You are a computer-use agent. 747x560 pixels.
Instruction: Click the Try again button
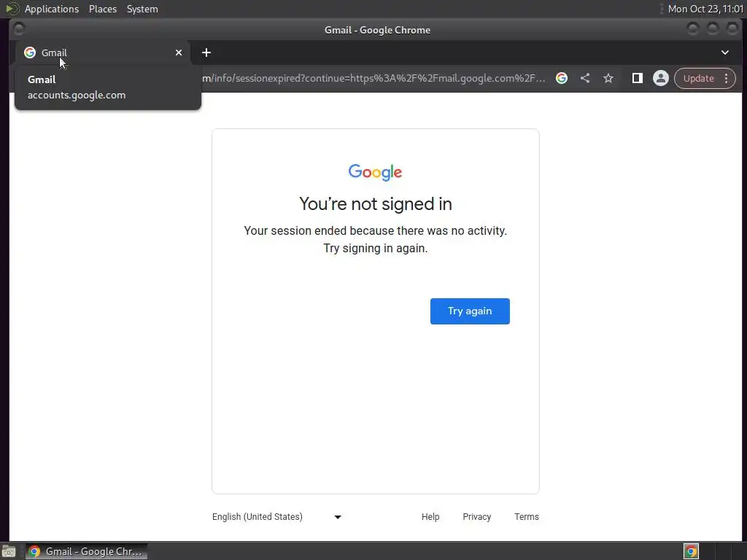[470, 311]
